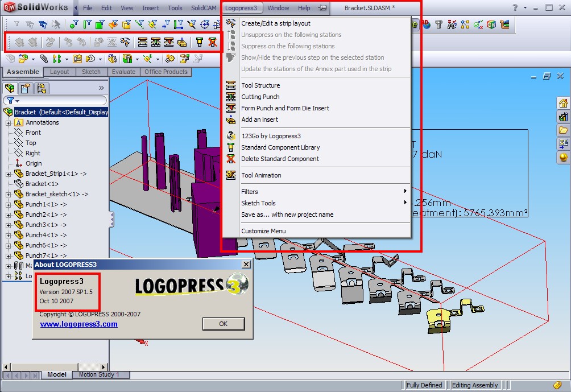Open File Explorer in task pane
This screenshot has width=571, height=392.
563,130
